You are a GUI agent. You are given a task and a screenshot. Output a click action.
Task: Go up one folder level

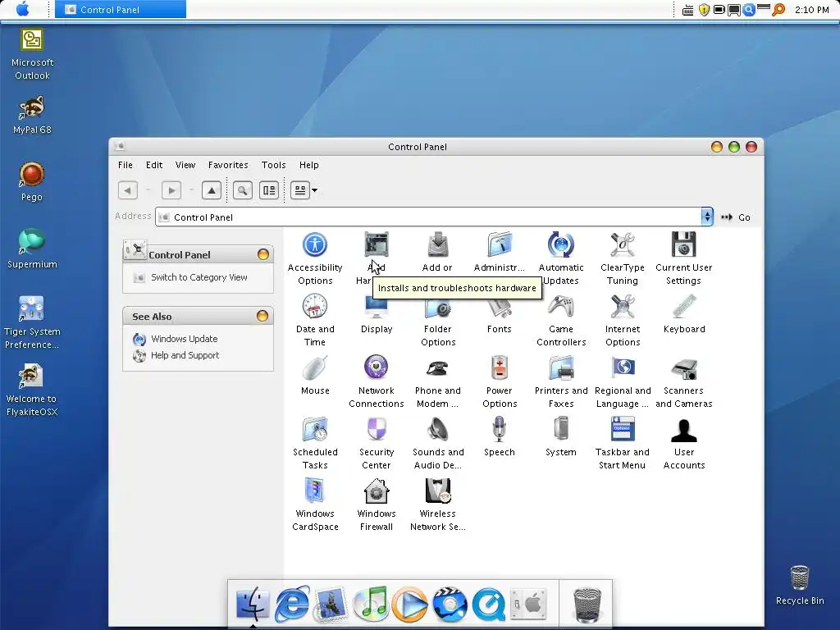click(x=212, y=190)
